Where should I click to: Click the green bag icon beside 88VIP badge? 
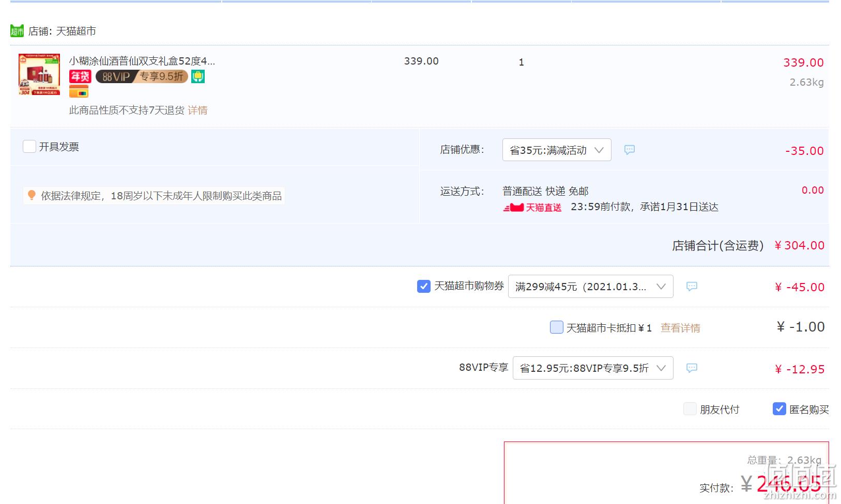click(198, 76)
